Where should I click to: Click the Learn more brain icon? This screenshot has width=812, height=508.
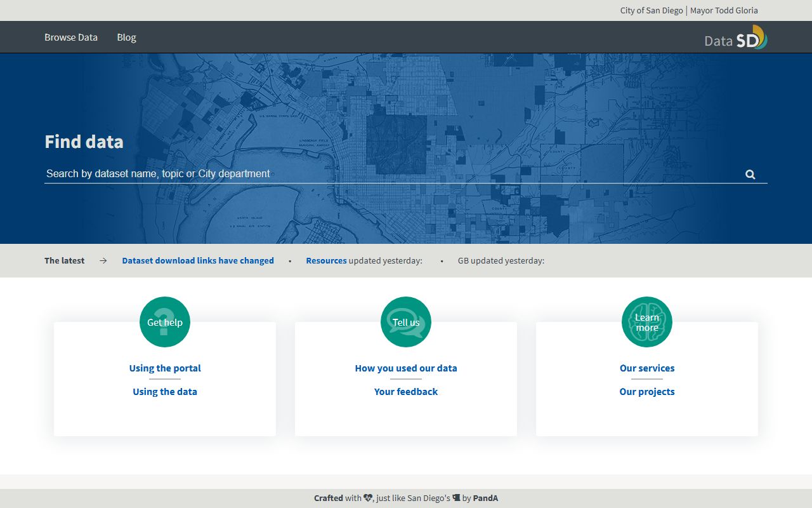pos(647,322)
